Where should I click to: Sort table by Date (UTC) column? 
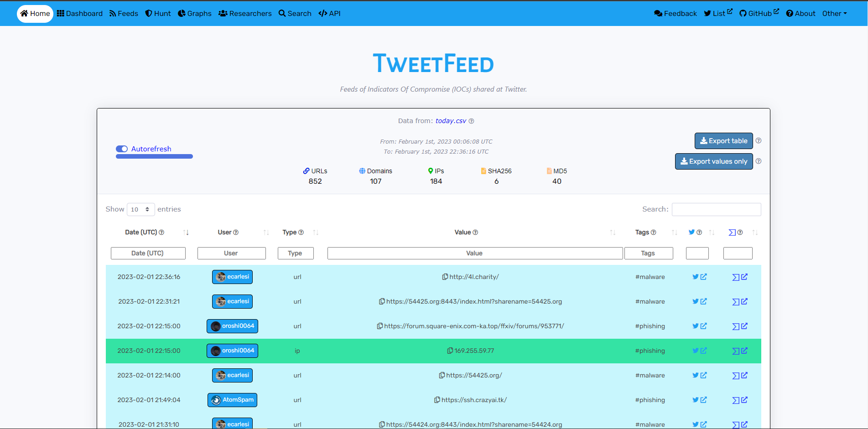pyautogui.click(x=186, y=233)
